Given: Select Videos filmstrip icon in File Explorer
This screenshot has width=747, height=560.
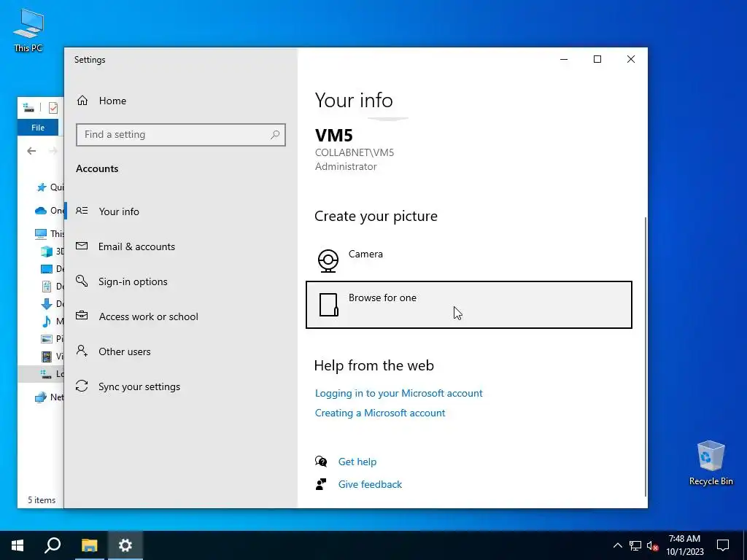Looking at the screenshot, I should pyautogui.click(x=47, y=356).
